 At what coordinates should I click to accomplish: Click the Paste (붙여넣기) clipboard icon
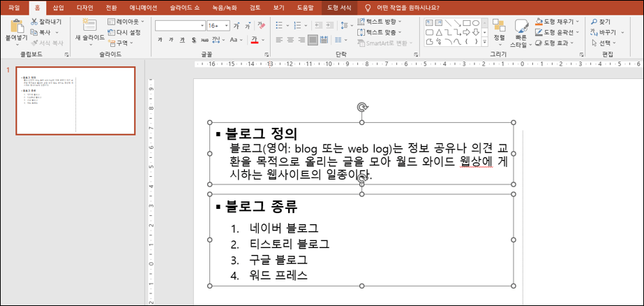pos(17,25)
